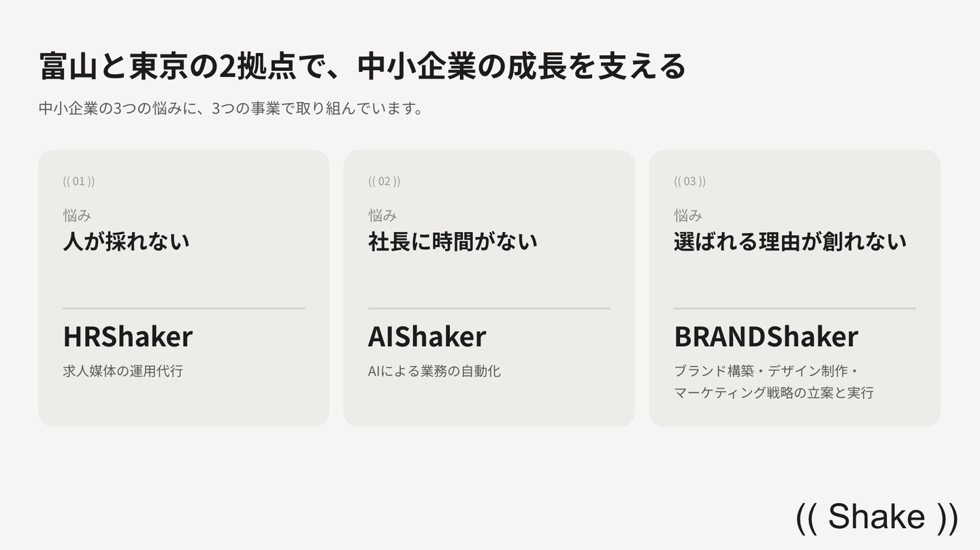Click the 悩み label in the third card

[688, 215]
